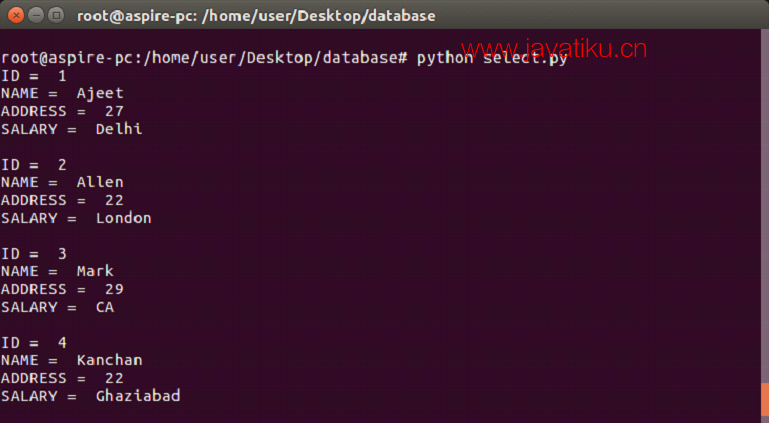Click the orange scrollbar thumb

[765, 402]
